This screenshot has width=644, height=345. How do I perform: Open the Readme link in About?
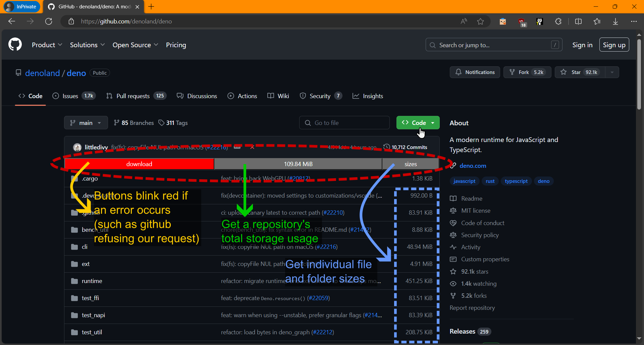point(466,199)
